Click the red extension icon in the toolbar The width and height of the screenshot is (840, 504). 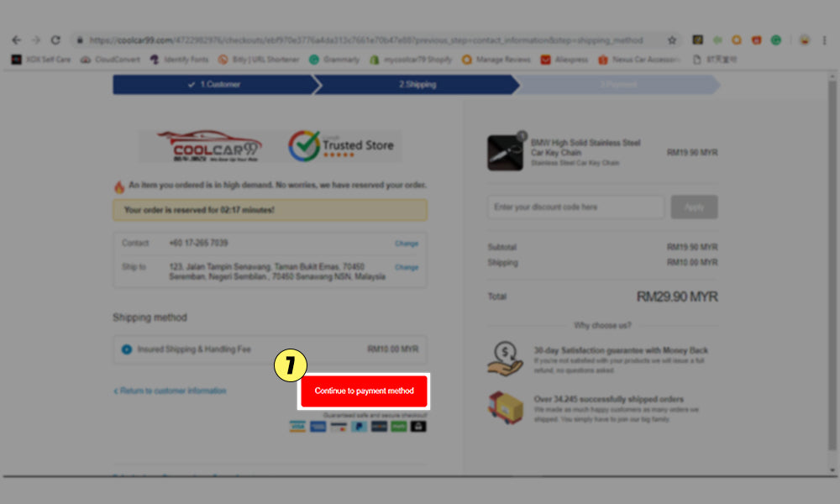(757, 39)
